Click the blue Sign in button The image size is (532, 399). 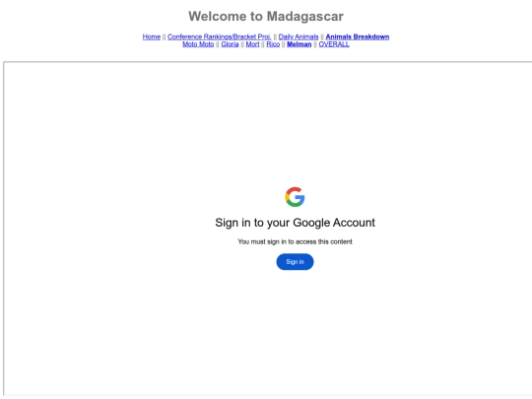tap(295, 262)
